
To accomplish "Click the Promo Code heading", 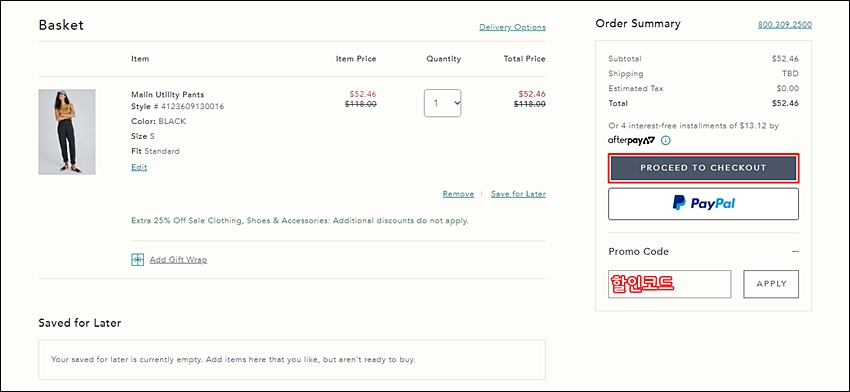I will click(x=639, y=252).
